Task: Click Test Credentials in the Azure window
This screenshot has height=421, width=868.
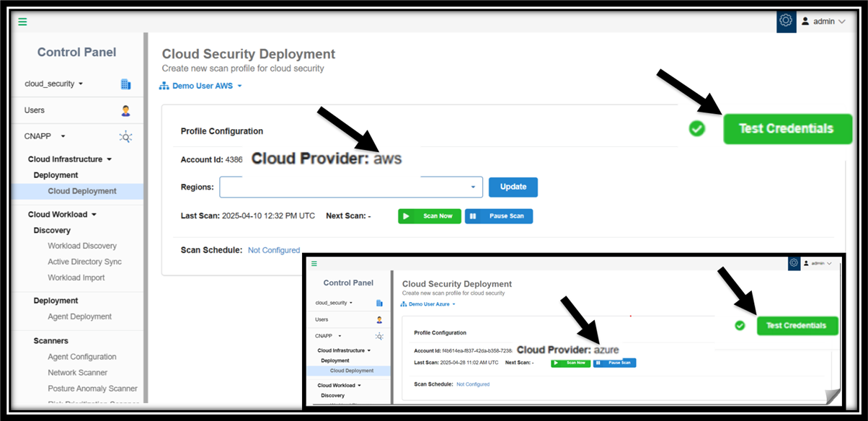Action: (x=797, y=326)
